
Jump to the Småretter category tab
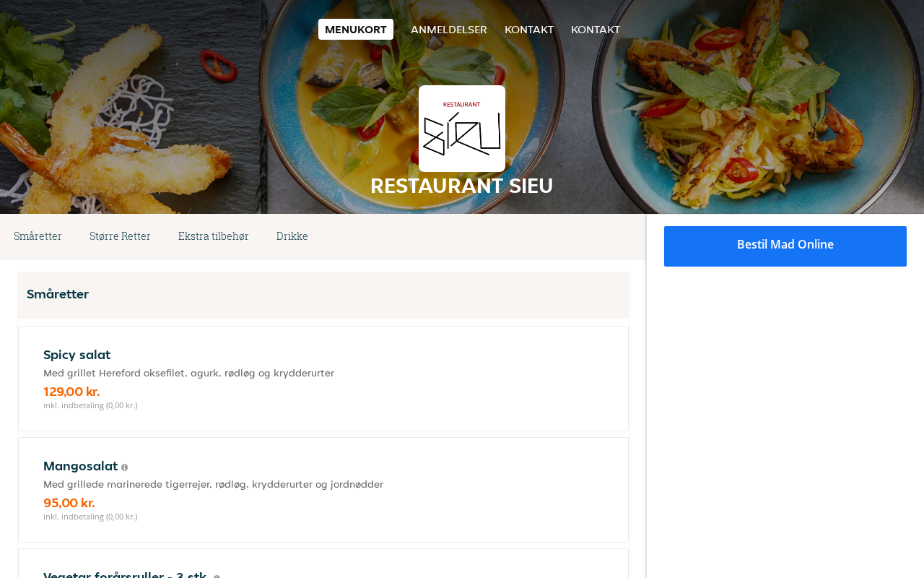point(38,236)
